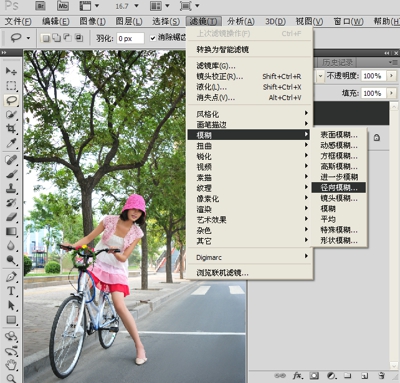Select the Crop tool
Image resolution: width=400 pixels, height=383 pixels.
click(11, 129)
